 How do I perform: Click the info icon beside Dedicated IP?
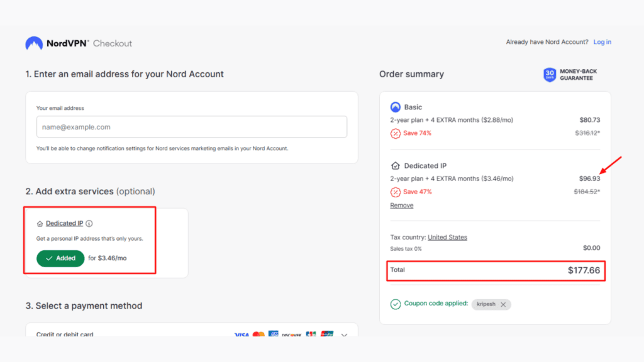point(89,223)
